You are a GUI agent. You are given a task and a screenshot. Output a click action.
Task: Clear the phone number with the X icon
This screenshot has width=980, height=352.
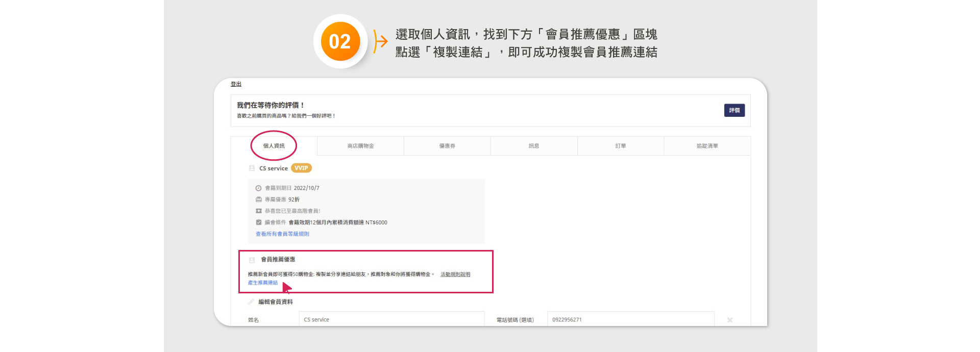coord(730,320)
